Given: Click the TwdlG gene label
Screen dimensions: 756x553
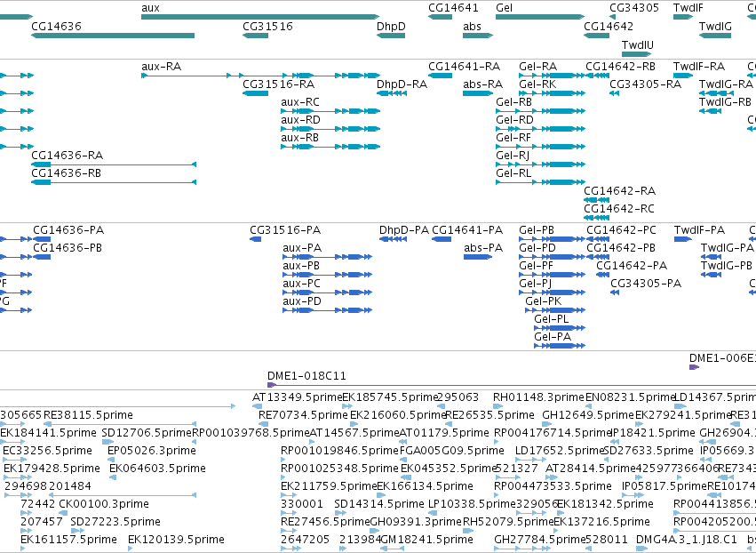Looking at the screenshot, I should click(715, 26).
